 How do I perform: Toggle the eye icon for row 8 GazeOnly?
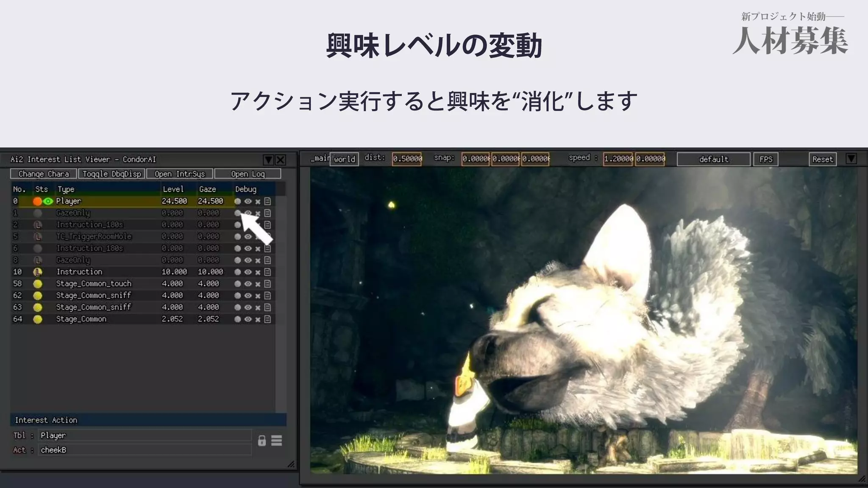click(x=248, y=260)
